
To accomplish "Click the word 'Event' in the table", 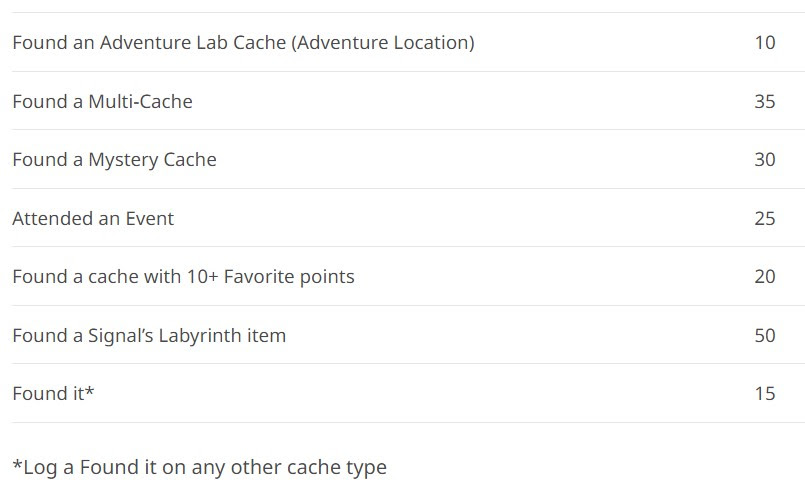I will [x=149, y=218].
